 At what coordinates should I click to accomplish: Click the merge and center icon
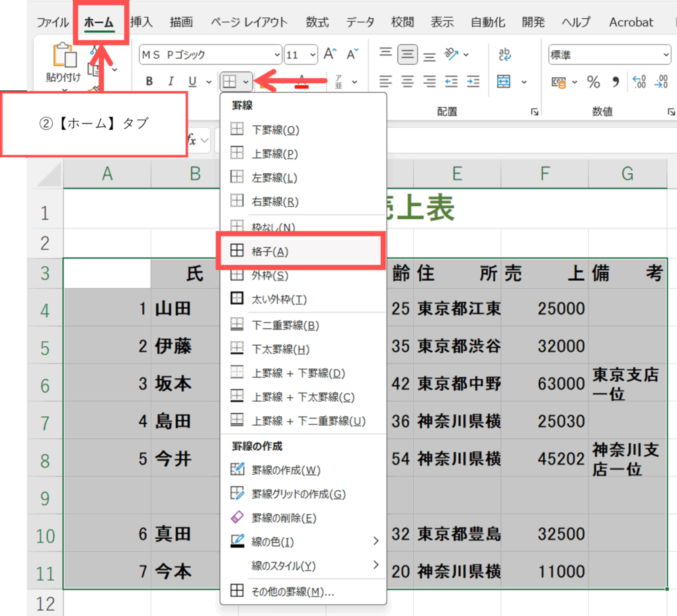tap(504, 82)
